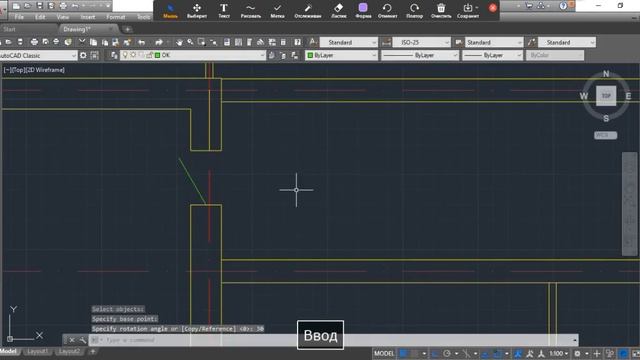Click the Redo arrow in standard toolbar
The width and height of the screenshot is (640, 360).
pyautogui.click(x=159, y=42)
